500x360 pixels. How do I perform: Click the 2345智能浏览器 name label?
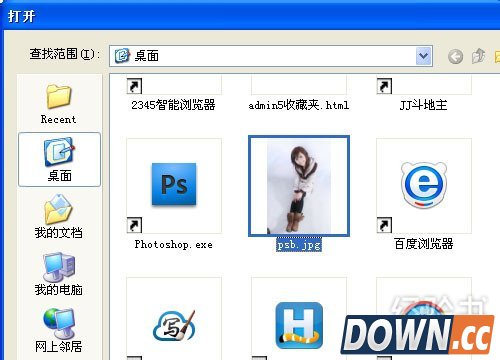(173, 105)
